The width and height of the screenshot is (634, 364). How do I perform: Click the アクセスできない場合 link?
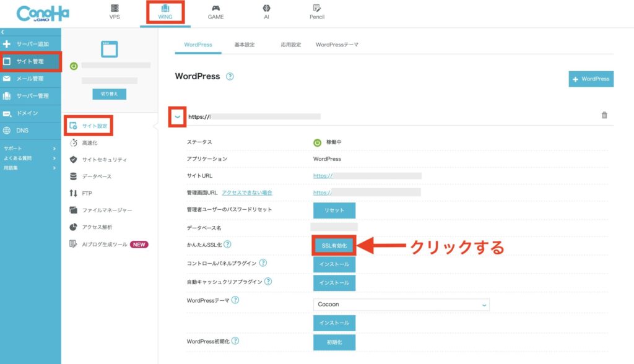click(246, 193)
